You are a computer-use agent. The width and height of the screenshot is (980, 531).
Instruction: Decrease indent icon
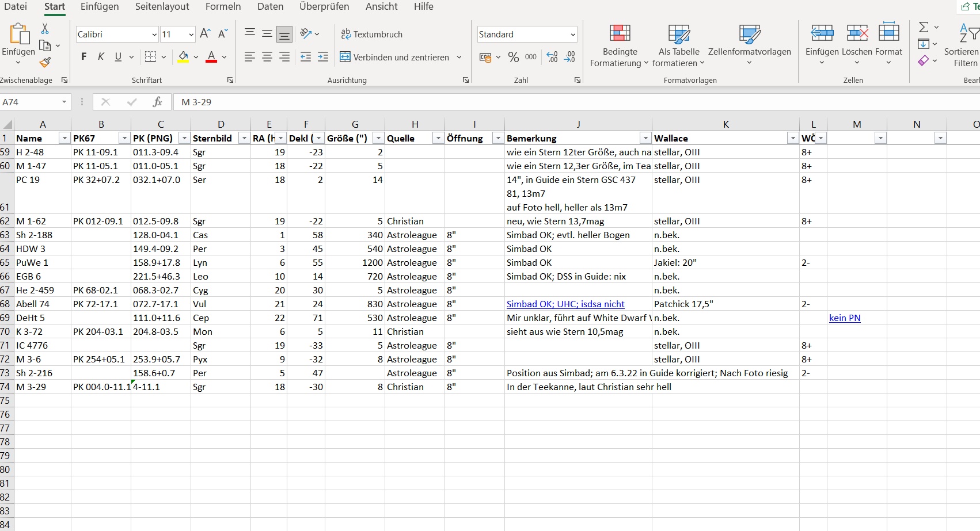pos(306,56)
